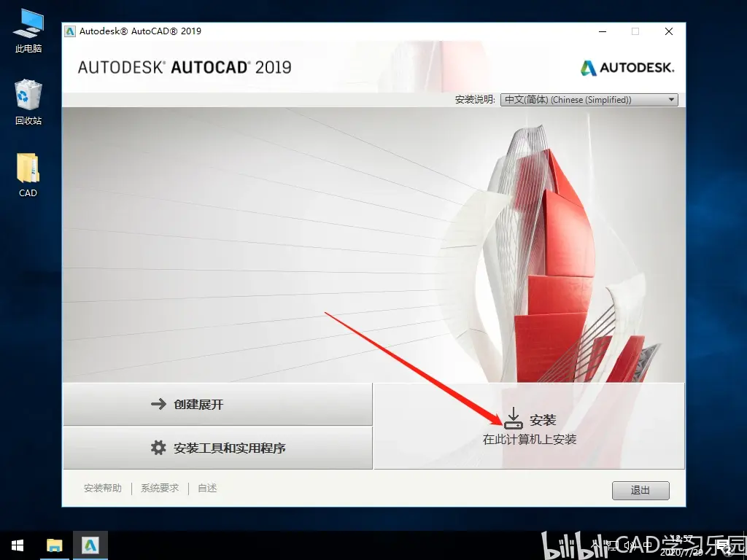Viewport: 747px width, 560px height.
Task: Click the gear icon beside 安装工具和实用程序
Action: tap(158, 448)
